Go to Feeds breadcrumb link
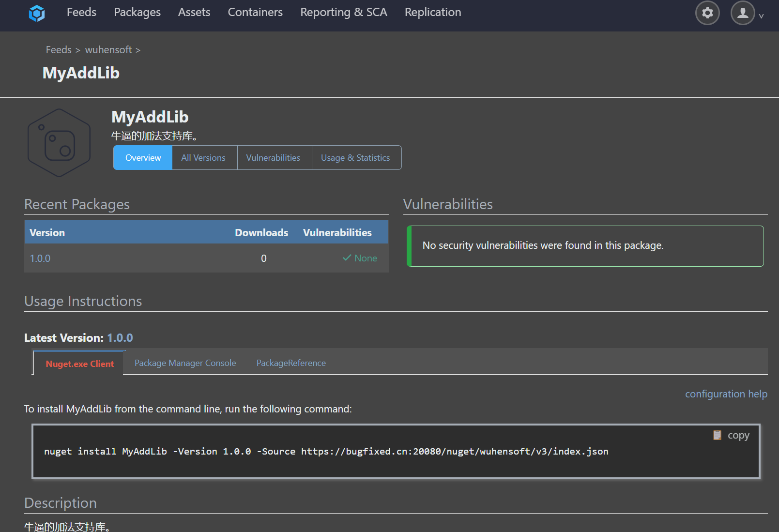This screenshot has width=779, height=532. [x=59, y=50]
